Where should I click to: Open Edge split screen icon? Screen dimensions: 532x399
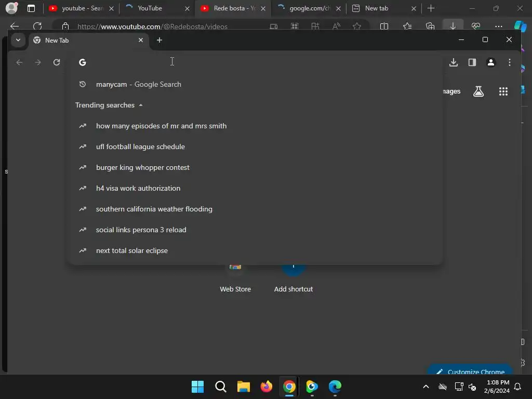click(384, 26)
